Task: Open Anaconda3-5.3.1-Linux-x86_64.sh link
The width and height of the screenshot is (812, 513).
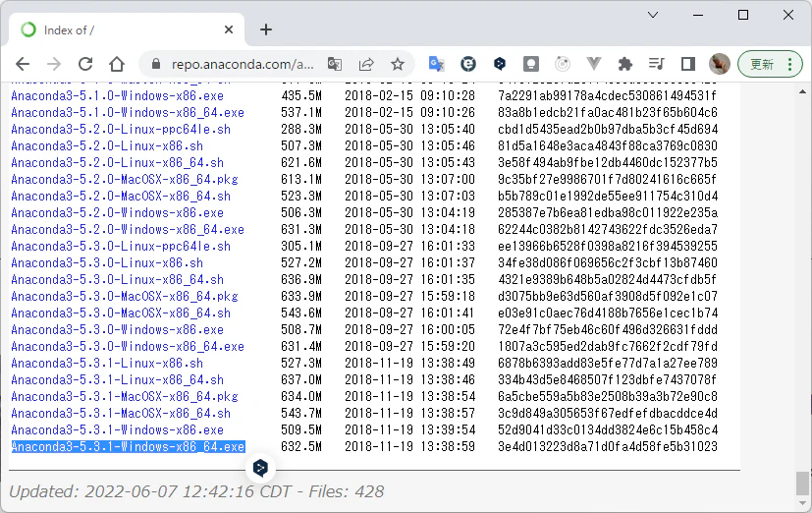Action: point(117,379)
